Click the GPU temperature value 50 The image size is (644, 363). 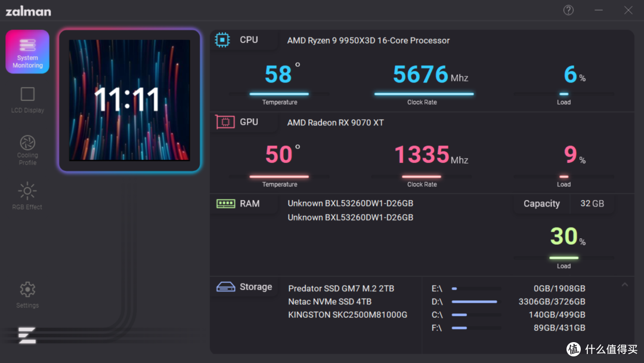(278, 155)
